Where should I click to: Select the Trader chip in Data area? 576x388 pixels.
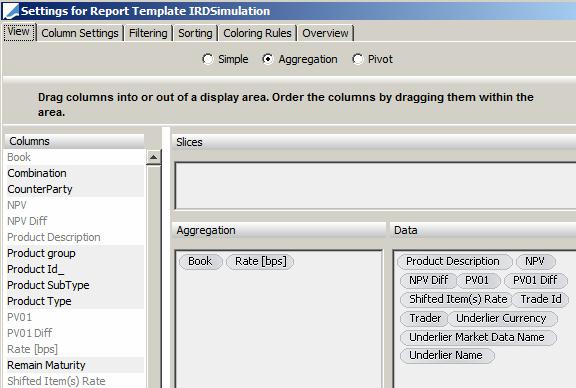(424, 318)
